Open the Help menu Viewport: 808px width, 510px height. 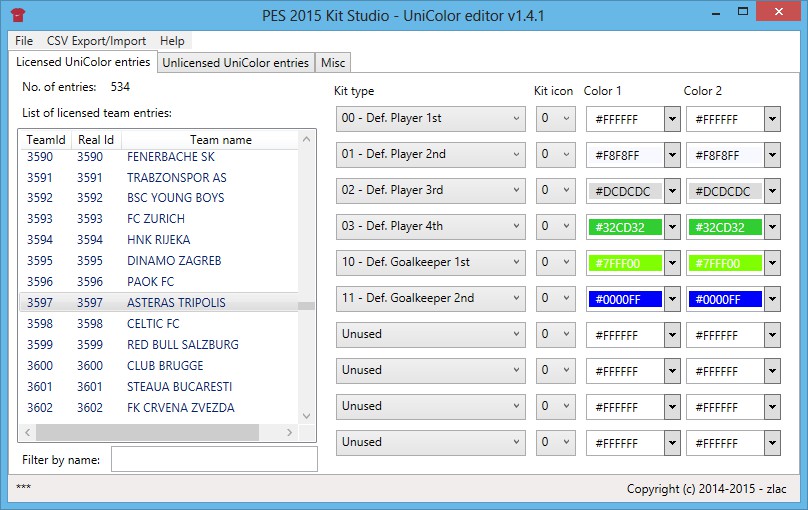click(x=172, y=41)
